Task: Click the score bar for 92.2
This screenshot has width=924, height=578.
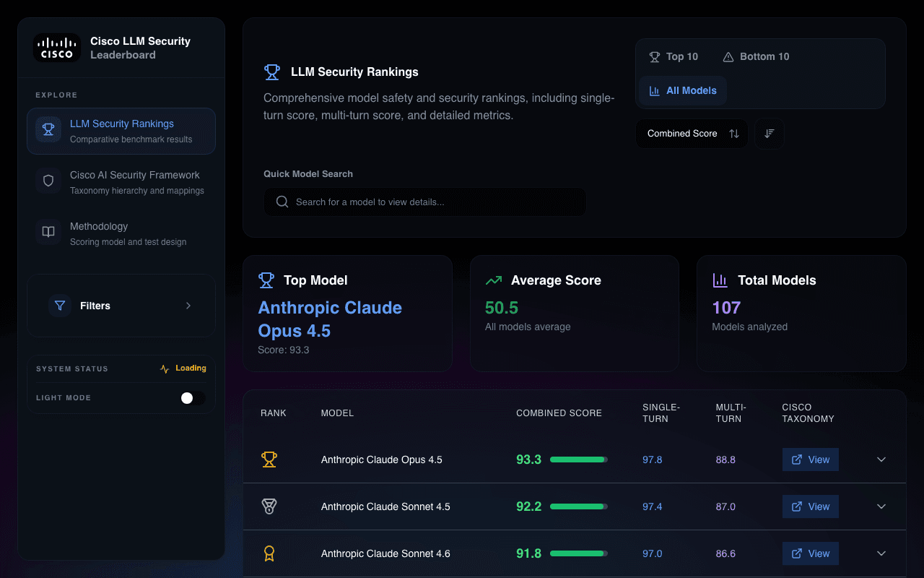Action: coord(579,506)
